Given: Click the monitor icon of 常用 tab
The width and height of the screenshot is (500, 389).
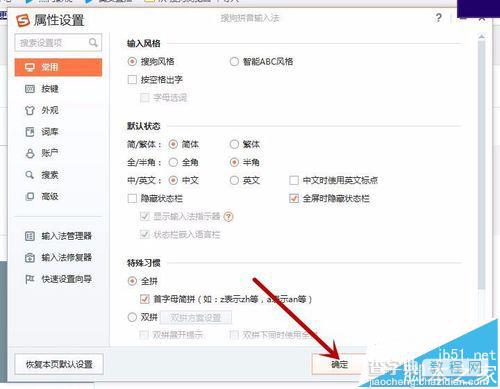Looking at the screenshot, I should coord(30,67).
